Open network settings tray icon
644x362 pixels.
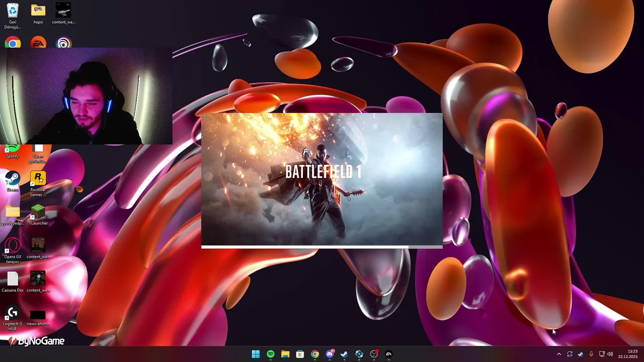pos(602,354)
